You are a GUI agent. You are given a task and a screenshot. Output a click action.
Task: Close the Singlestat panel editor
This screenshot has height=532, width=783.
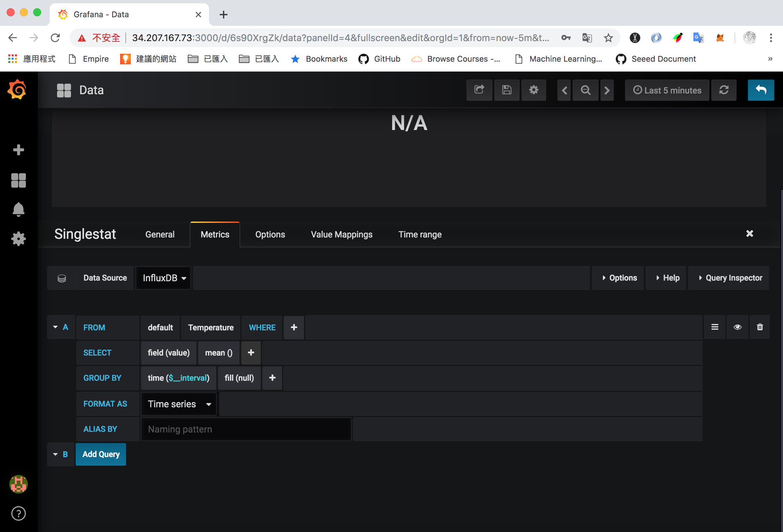[749, 234]
